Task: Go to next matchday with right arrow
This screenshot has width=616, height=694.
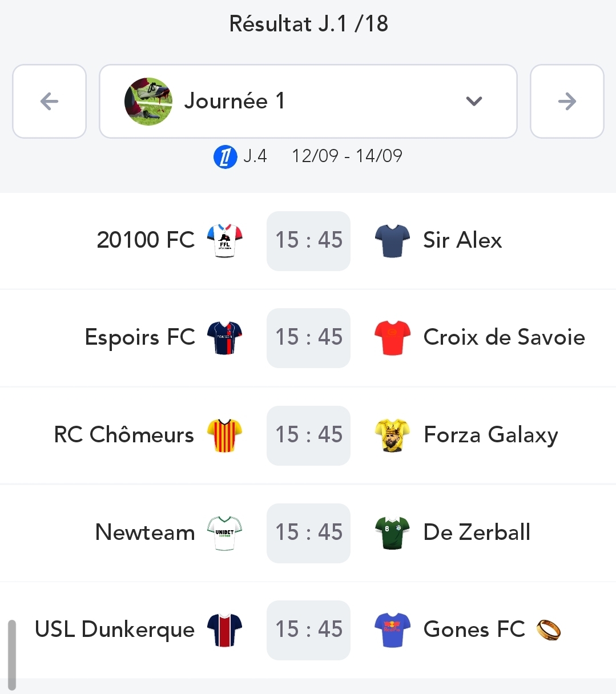Action: tap(567, 102)
